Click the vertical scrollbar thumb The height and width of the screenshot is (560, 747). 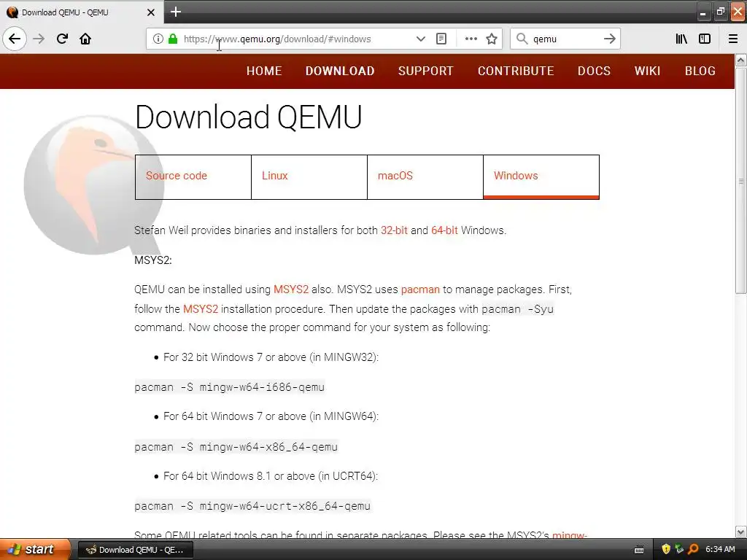point(741,181)
